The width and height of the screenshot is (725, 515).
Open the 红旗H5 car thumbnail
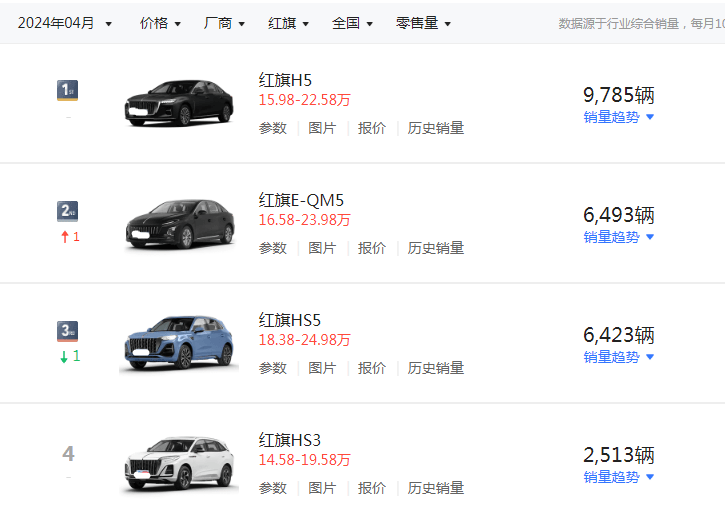click(x=179, y=103)
